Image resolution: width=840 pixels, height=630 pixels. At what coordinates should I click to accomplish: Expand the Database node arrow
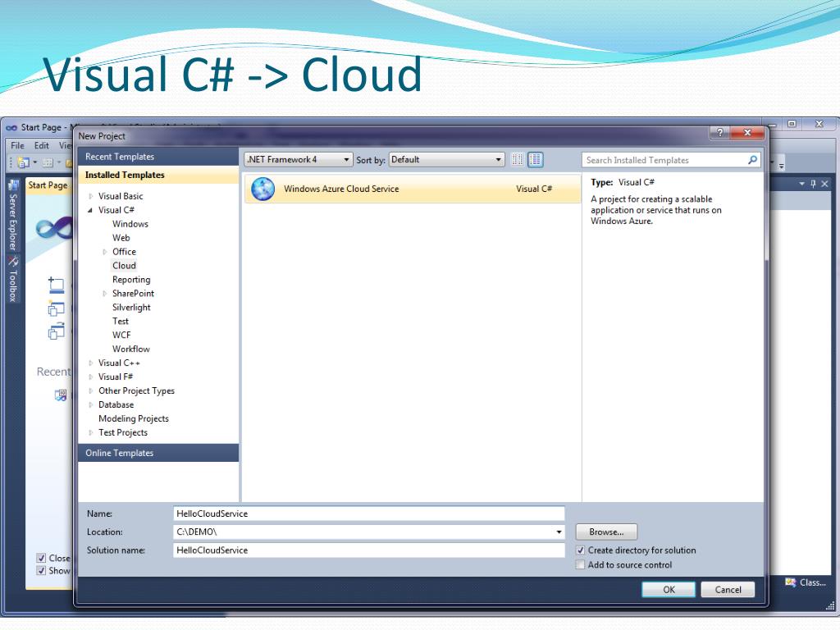coord(90,405)
